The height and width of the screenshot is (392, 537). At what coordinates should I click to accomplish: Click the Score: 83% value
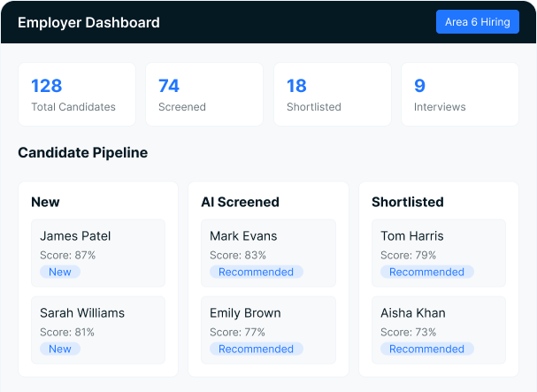click(238, 255)
